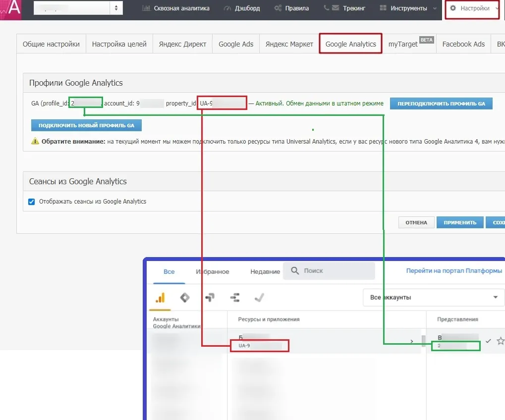Screen dimensions: 505x420
Task: Open the Google Ads tab
Action: point(236,44)
